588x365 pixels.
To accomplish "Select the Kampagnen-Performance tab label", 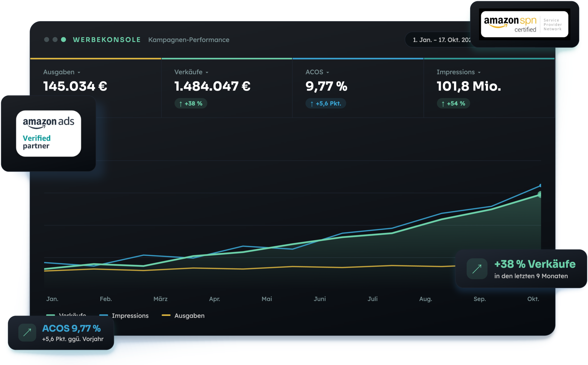I will [189, 40].
